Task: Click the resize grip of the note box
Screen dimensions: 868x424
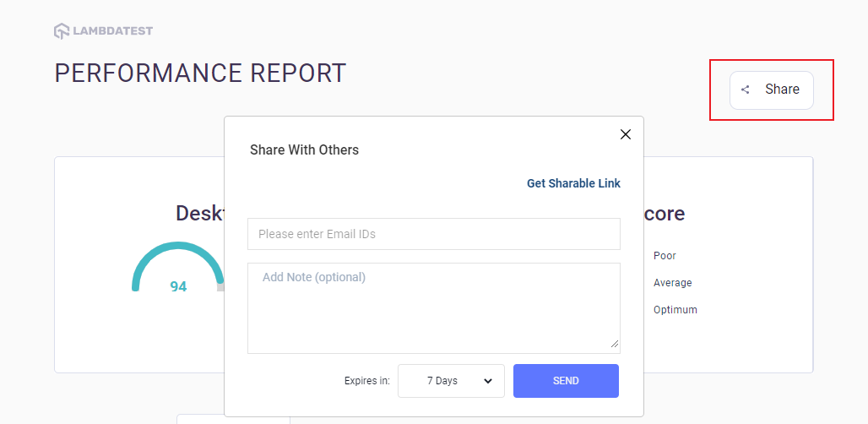Action: pyautogui.click(x=615, y=344)
